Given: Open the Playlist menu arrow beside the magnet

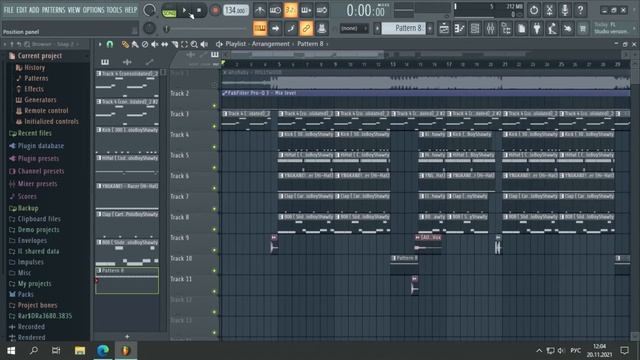Looking at the screenshot, I should (100, 44).
